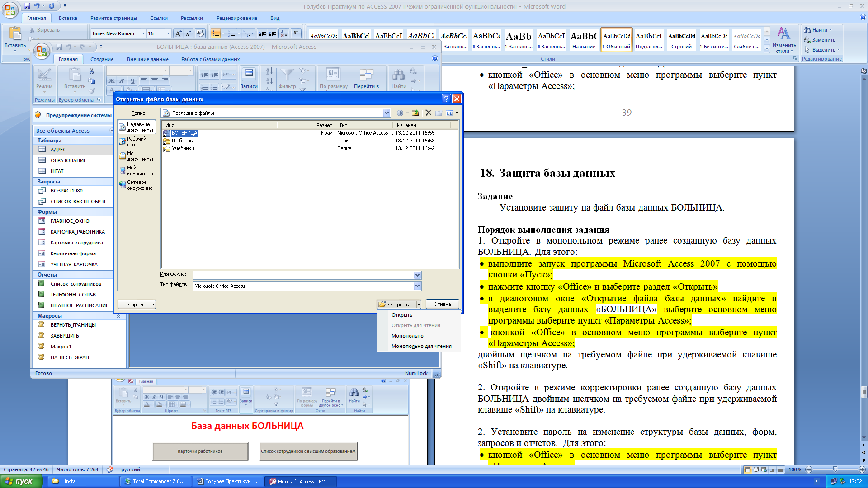Toggle bulleted list in Word ribbon
The width and height of the screenshot is (868, 488).
pos(216,33)
